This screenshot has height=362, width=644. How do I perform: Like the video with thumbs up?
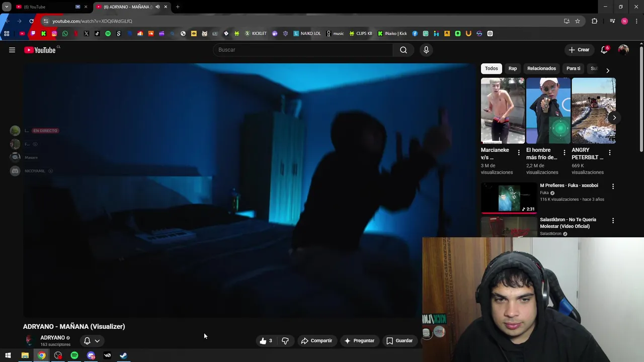[x=266, y=341]
